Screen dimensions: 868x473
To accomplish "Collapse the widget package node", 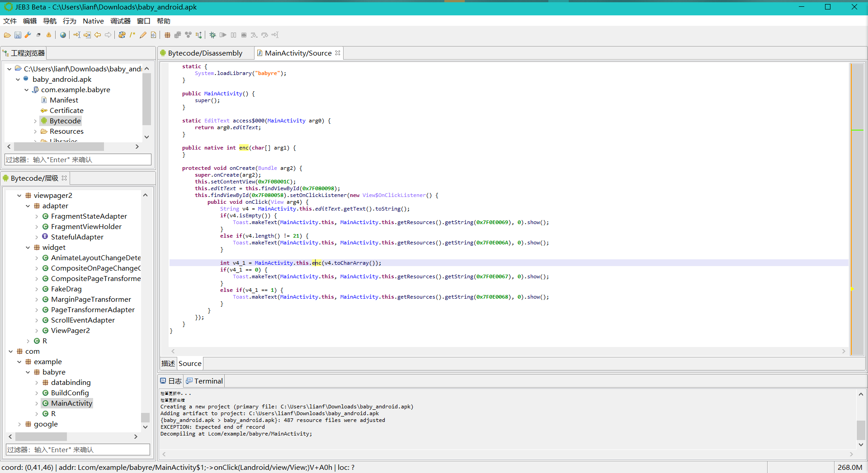I will point(28,248).
